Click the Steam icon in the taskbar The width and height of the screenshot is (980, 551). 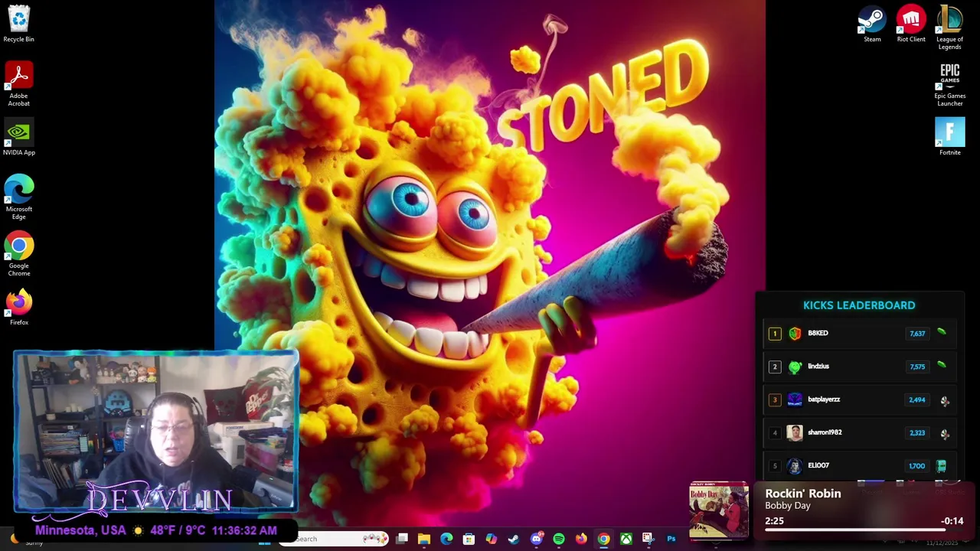tap(514, 539)
